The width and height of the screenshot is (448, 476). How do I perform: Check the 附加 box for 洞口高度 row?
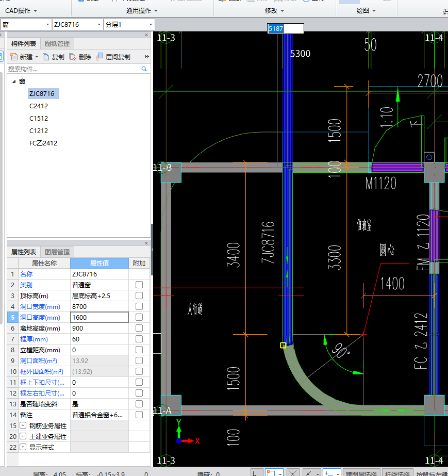[x=139, y=317]
